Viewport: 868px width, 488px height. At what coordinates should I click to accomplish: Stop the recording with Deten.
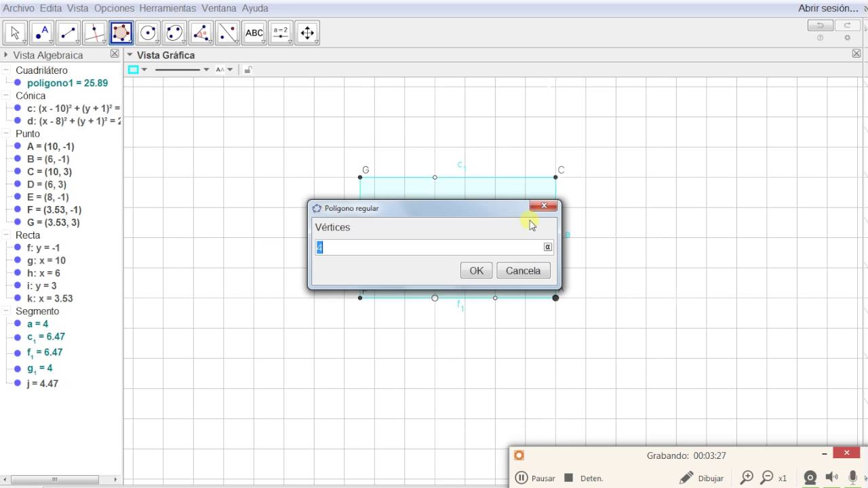pos(584,478)
